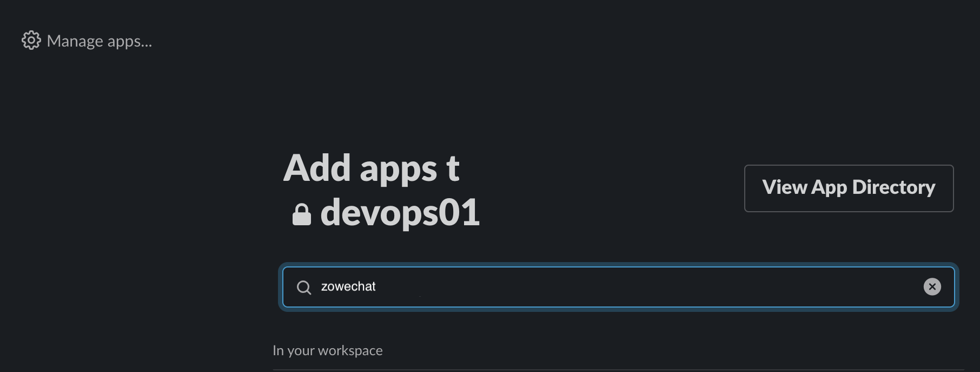Click the word "Manage" beside the gear
The image size is (980, 372).
[75, 41]
